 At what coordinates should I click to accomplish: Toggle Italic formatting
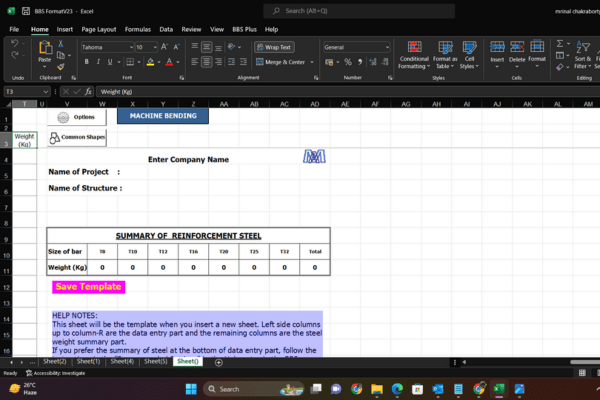98,62
